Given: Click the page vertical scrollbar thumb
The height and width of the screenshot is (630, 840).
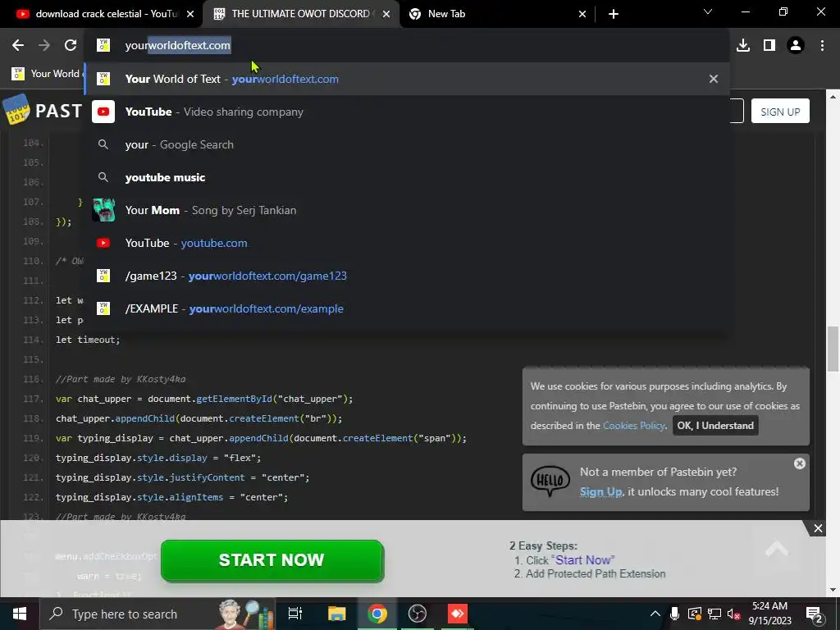Looking at the screenshot, I should coord(833,348).
